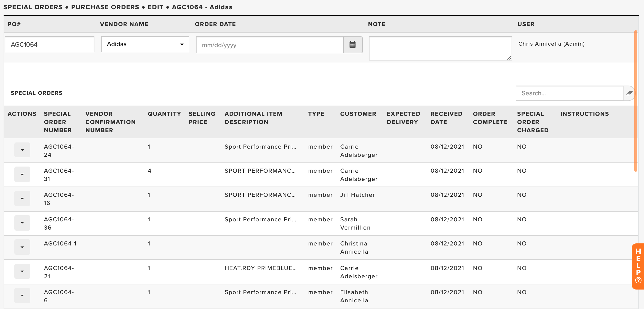Click SPORT PERFORMANC description in AGC1064-16 row

[260, 195]
